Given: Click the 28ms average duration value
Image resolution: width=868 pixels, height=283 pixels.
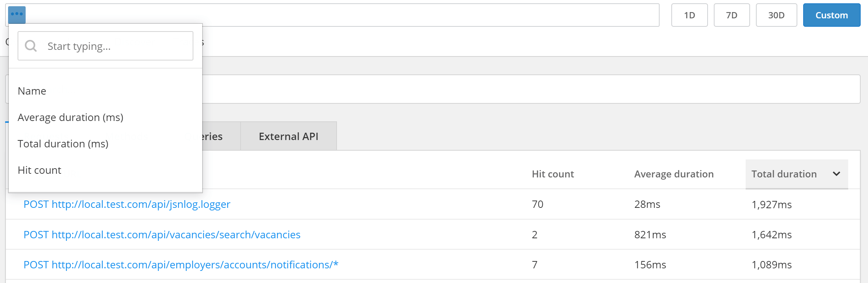Looking at the screenshot, I should [647, 204].
